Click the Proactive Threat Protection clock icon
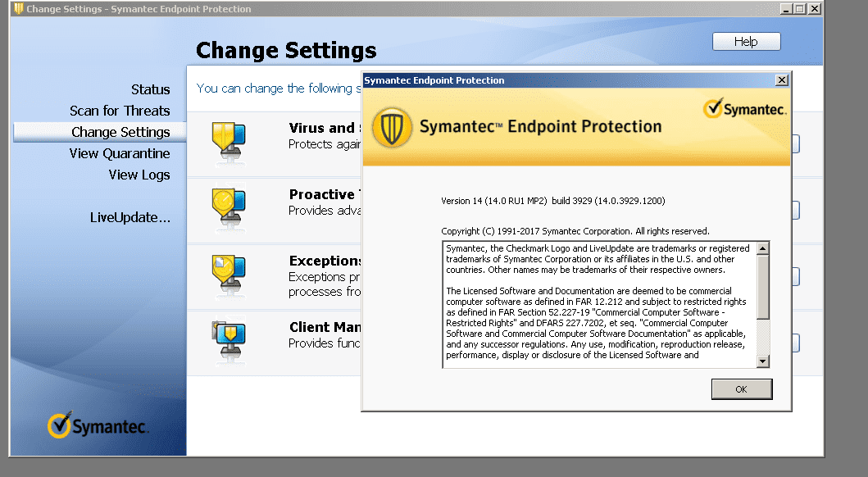 229,207
